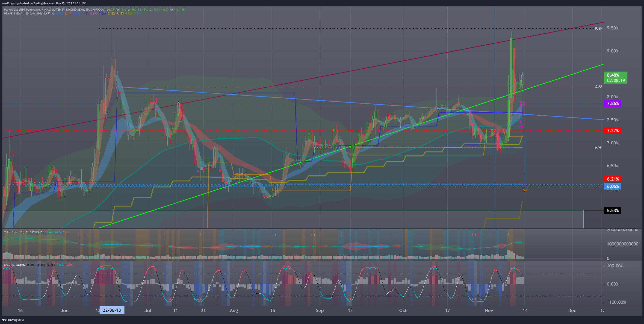644x324 pixels.
Task: Click the '11' date on time axis
Action: 175,310
